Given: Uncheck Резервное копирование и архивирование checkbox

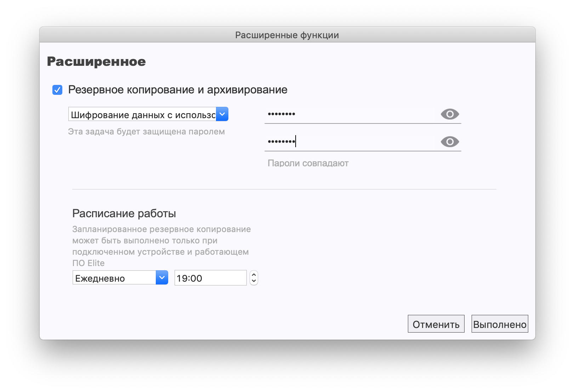Looking at the screenshot, I should 57,90.
